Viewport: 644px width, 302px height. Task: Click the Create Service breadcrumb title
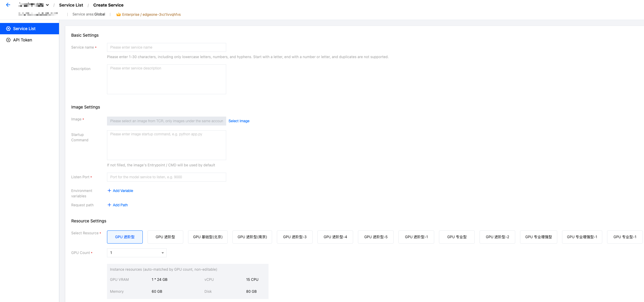pos(108,5)
